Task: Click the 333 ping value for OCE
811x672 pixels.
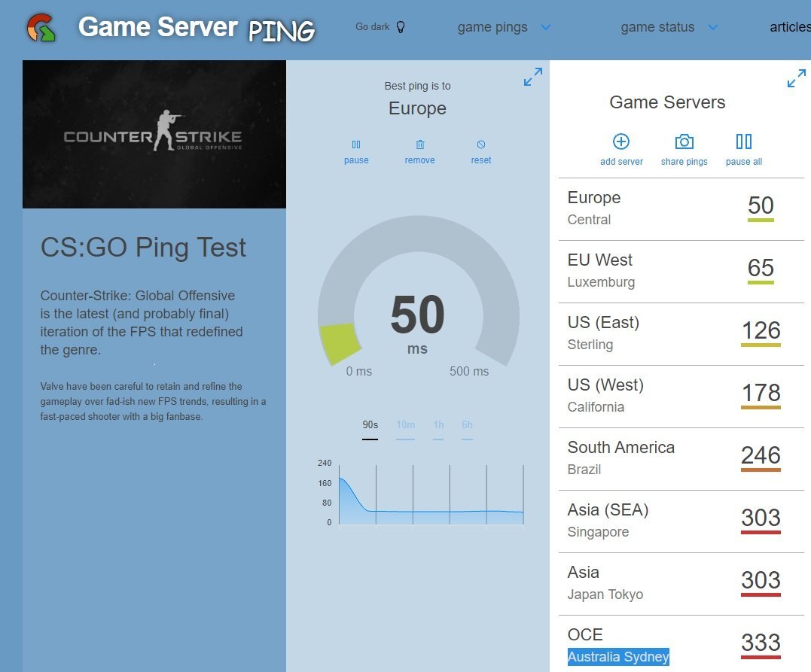Action: [x=761, y=643]
